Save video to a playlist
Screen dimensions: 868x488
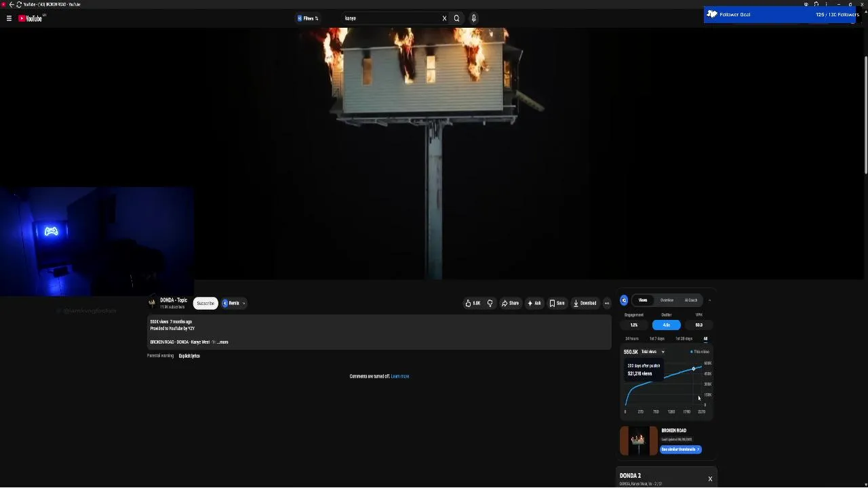click(557, 303)
